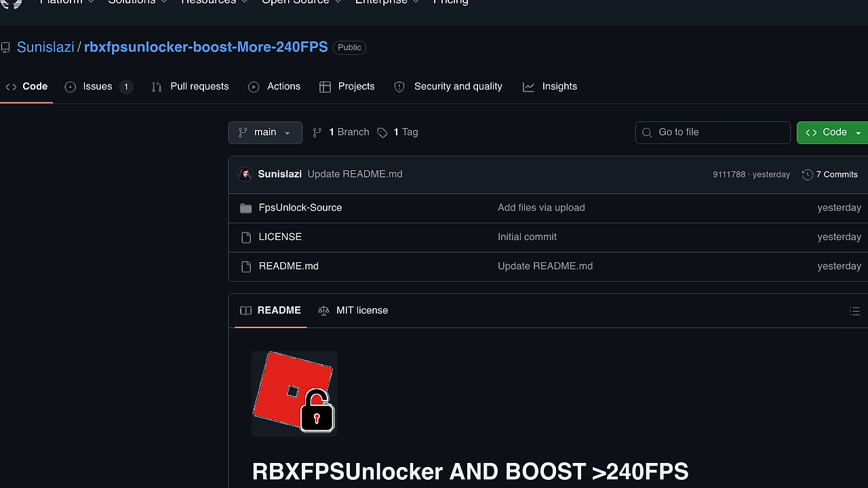Open Update README.md commit in README.md row

tap(545, 266)
